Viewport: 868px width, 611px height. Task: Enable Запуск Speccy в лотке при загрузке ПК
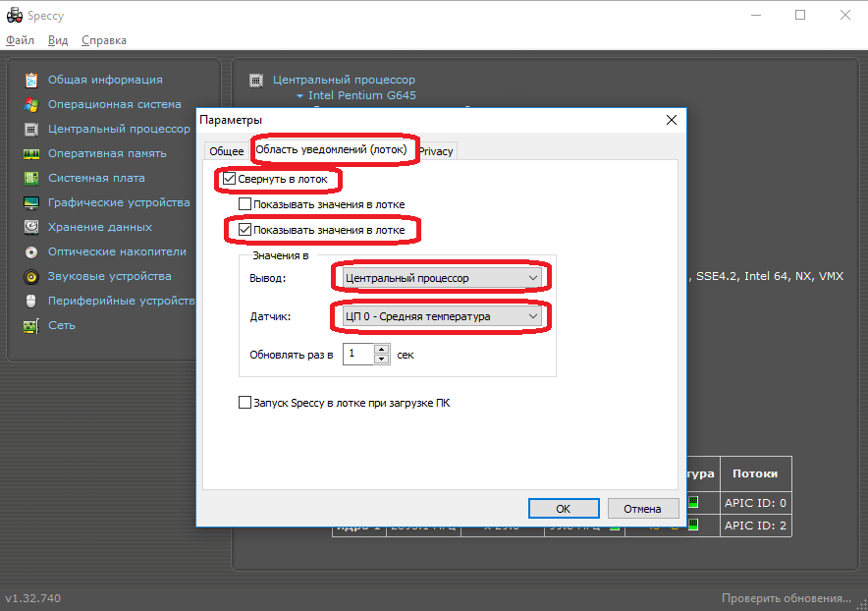pyautogui.click(x=245, y=403)
